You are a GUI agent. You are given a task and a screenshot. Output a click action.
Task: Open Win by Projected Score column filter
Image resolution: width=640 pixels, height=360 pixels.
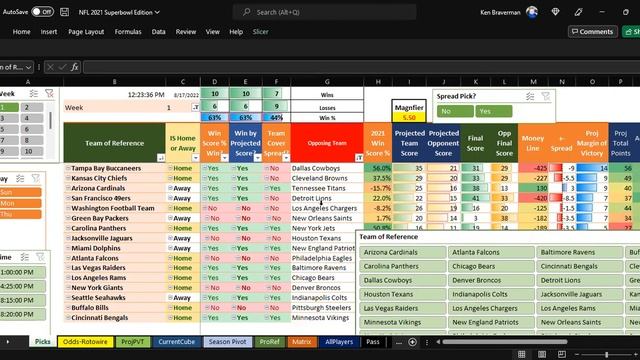coord(258,158)
